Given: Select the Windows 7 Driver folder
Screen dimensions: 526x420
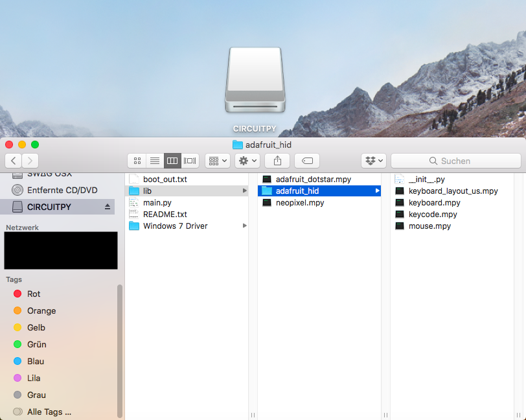Looking at the screenshot, I should pos(187,226).
